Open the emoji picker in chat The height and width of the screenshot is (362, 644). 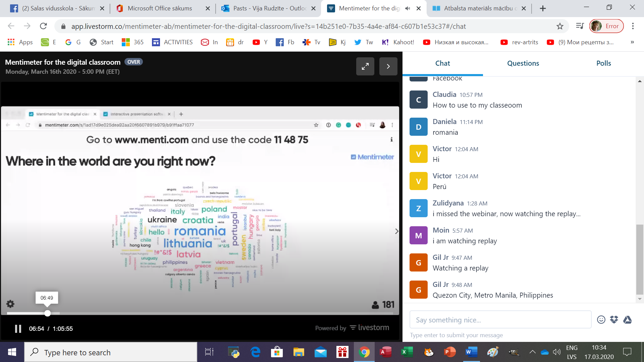click(x=601, y=320)
